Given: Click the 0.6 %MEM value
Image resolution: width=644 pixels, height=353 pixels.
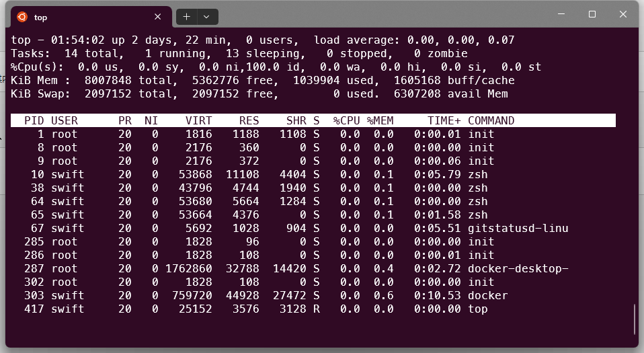Looking at the screenshot, I should (x=384, y=295).
